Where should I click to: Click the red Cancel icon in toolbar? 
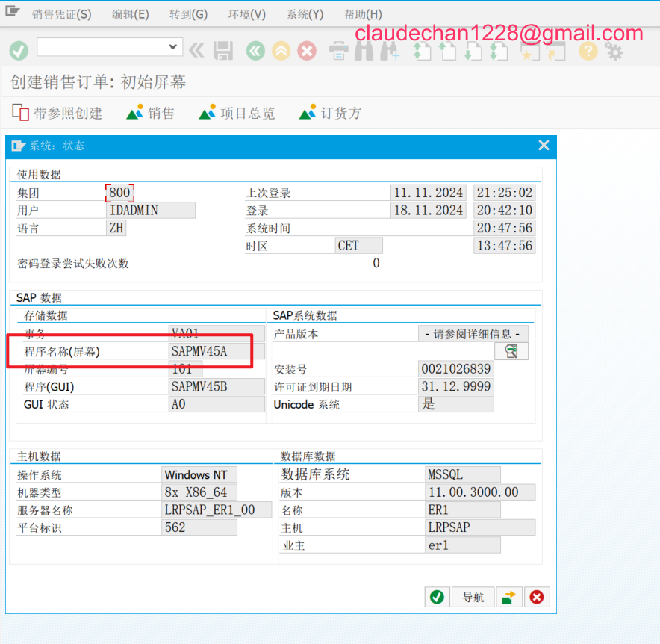pos(307,51)
